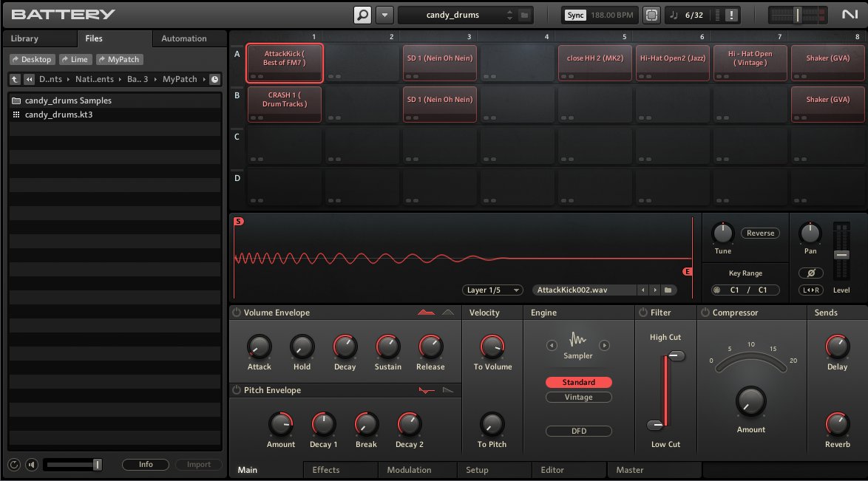The width and height of the screenshot is (868, 481).
Task: Open sample folder icon next to AttackKick002.wav
Action: (x=668, y=290)
